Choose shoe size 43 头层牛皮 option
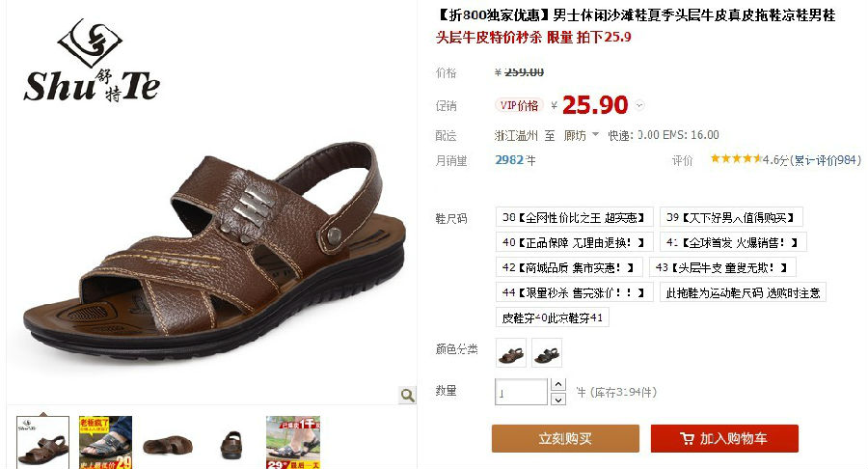Viewport: 868px width, 469px height. (721, 267)
